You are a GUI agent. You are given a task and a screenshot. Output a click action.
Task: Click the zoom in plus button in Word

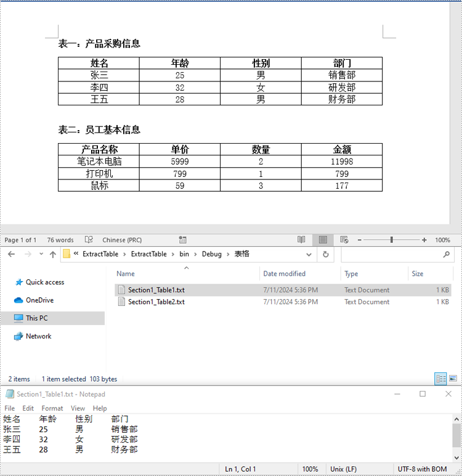point(424,240)
